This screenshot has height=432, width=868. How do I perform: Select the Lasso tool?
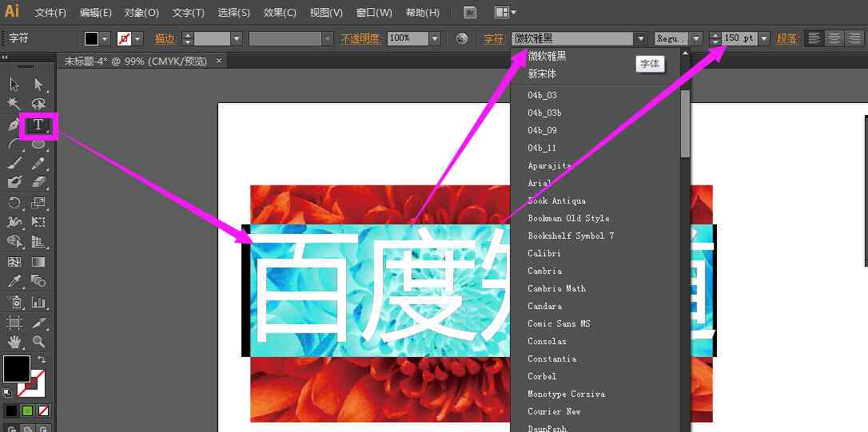click(x=38, y=104)
